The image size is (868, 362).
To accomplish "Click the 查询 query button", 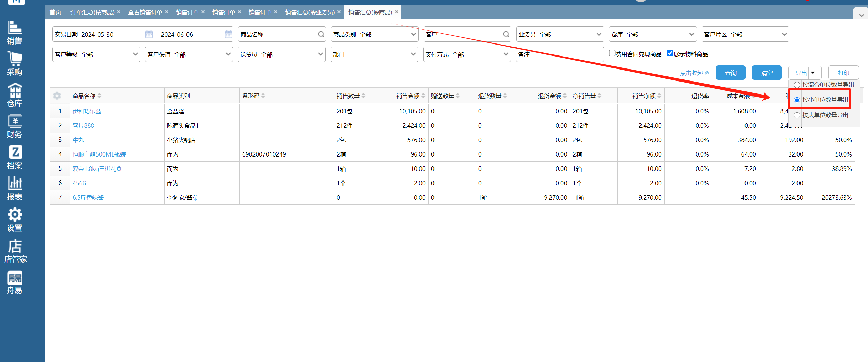I will pos(730,73).
